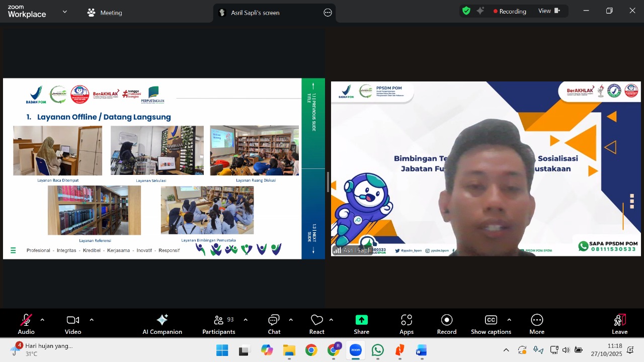This screenshot has height=362, width=644.
Task: Click the More options ellipsis in toolbar
Action: pyautogui.click(x=537, y=324)
